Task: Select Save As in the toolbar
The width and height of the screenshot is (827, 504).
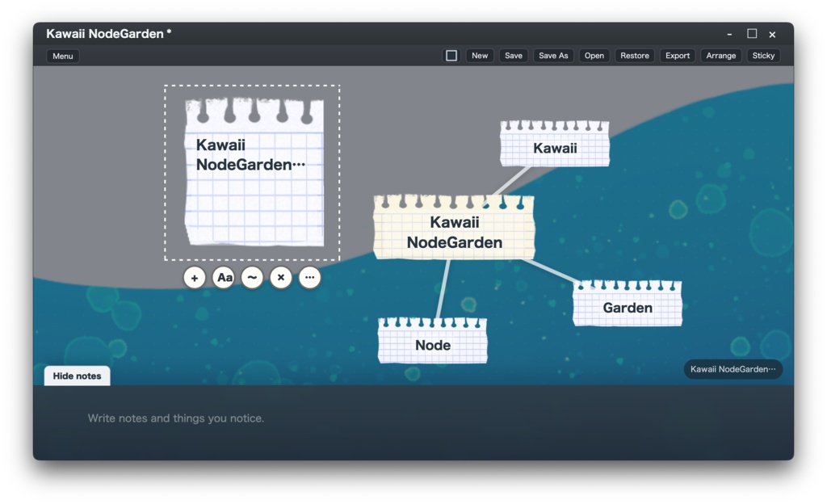Action: coord(553,56)
